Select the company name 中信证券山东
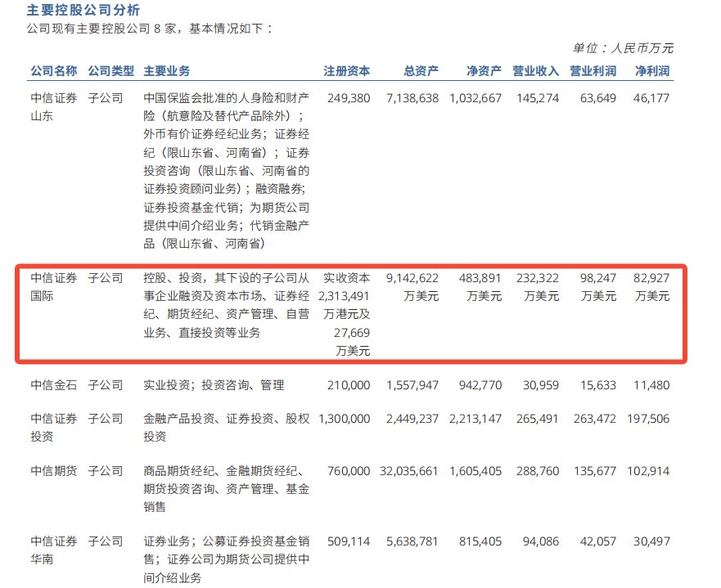Viewport: 721px width, 588px height. coord(54,106)
